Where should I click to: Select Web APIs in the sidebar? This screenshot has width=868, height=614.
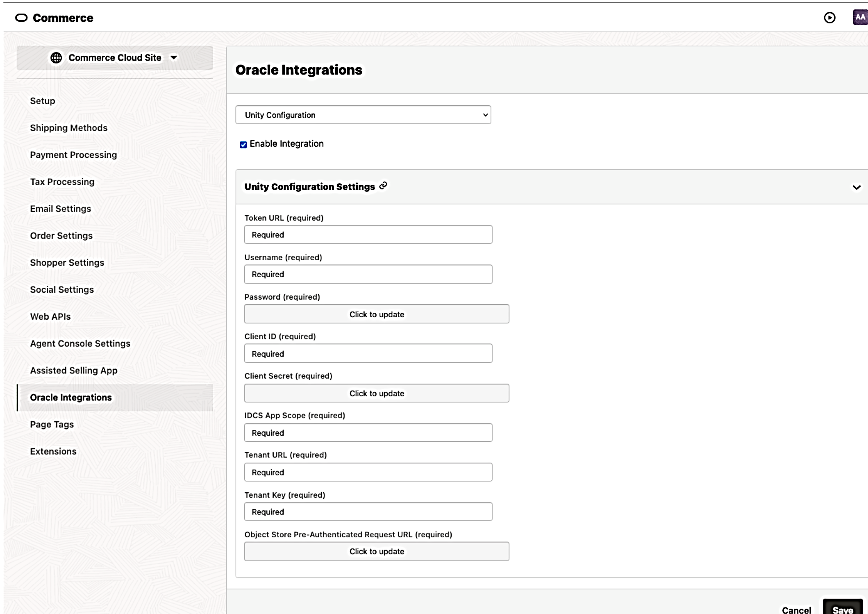(50, 316)
